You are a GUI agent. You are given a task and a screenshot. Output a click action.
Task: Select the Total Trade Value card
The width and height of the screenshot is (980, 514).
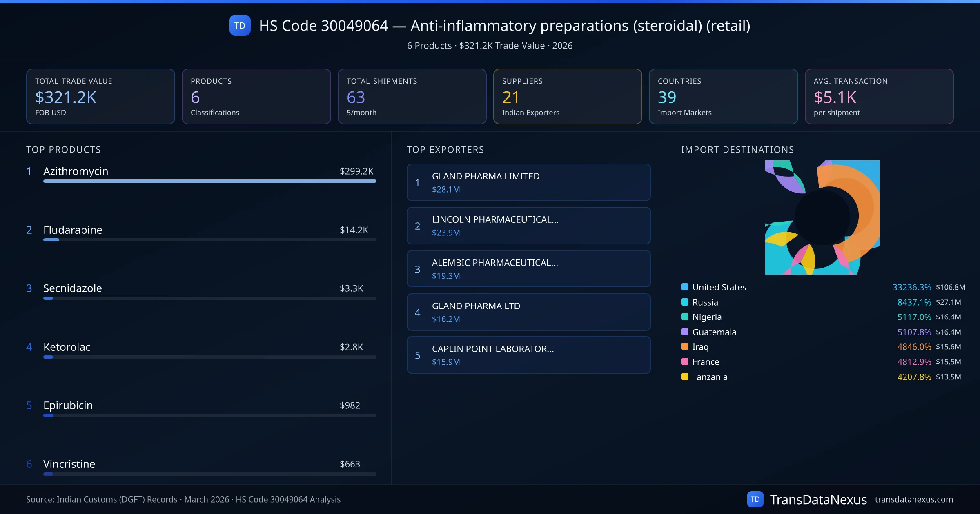[100, 96]
